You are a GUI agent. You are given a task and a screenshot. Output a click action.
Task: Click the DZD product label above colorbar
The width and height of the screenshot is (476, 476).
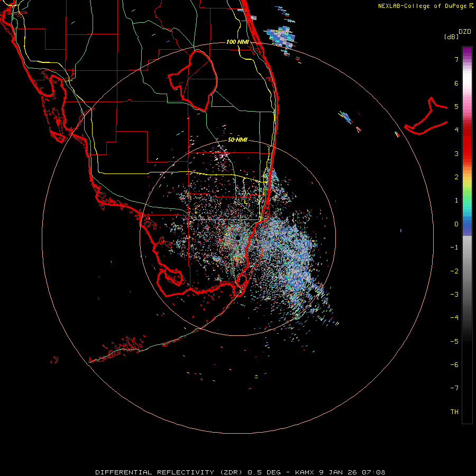tap(465, 32)
